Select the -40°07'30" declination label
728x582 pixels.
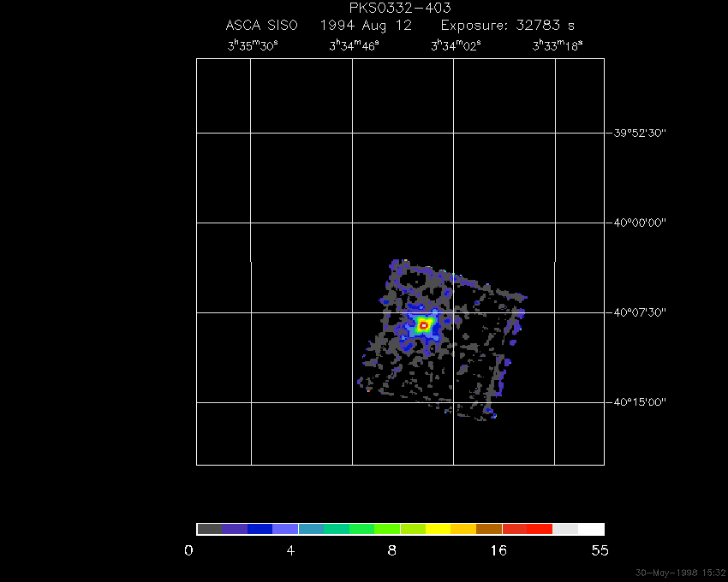(636, 312)
